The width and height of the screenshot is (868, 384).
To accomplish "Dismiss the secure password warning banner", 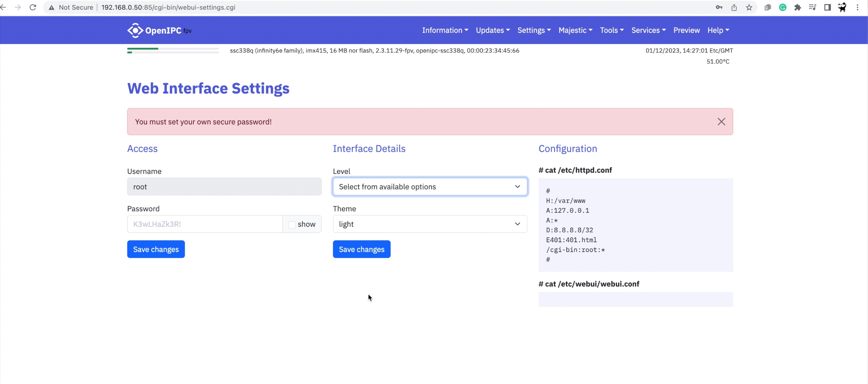I will [721, 121].
